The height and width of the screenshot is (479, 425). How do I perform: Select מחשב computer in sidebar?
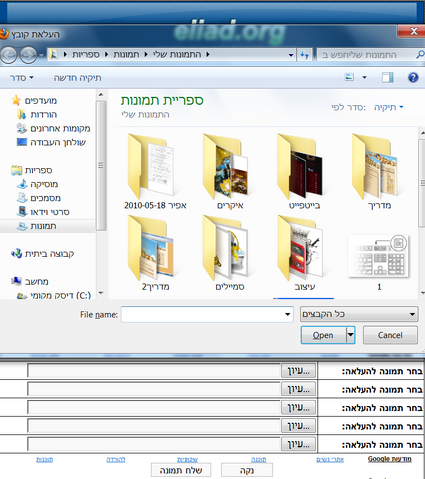(30, 282)
